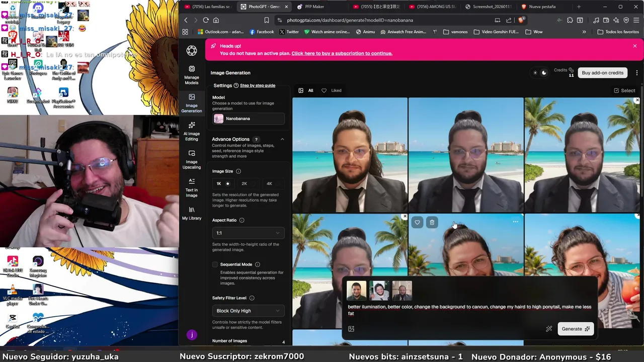Viewport: 644px width, 362px height.
Task: Like the hovered ponytail image
Action: tap(417, 222)
